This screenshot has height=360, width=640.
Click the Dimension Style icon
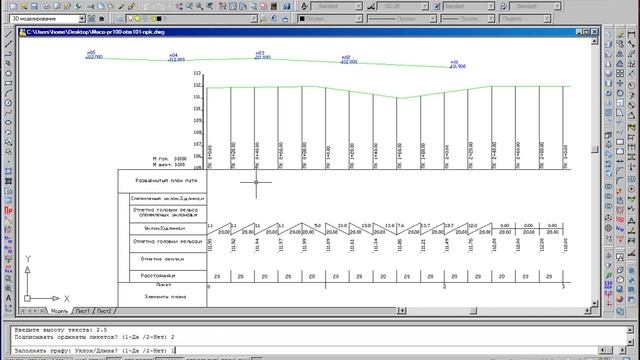tap(371, 6)
